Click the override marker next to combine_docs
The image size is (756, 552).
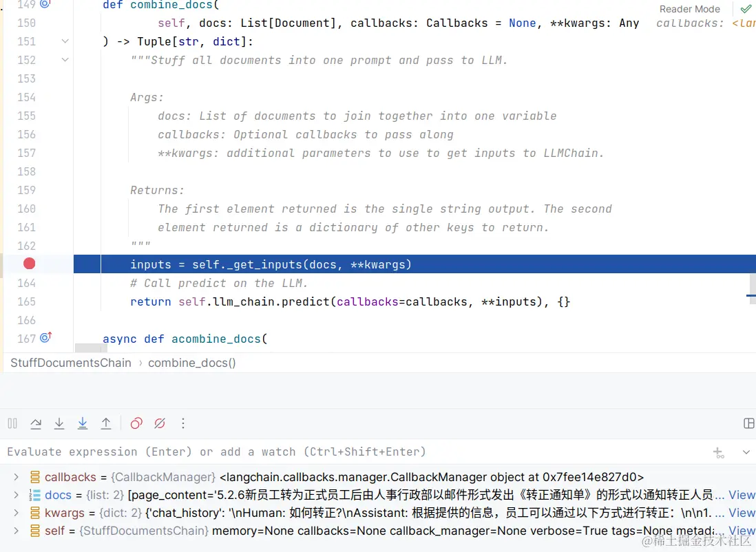point(45,5)
